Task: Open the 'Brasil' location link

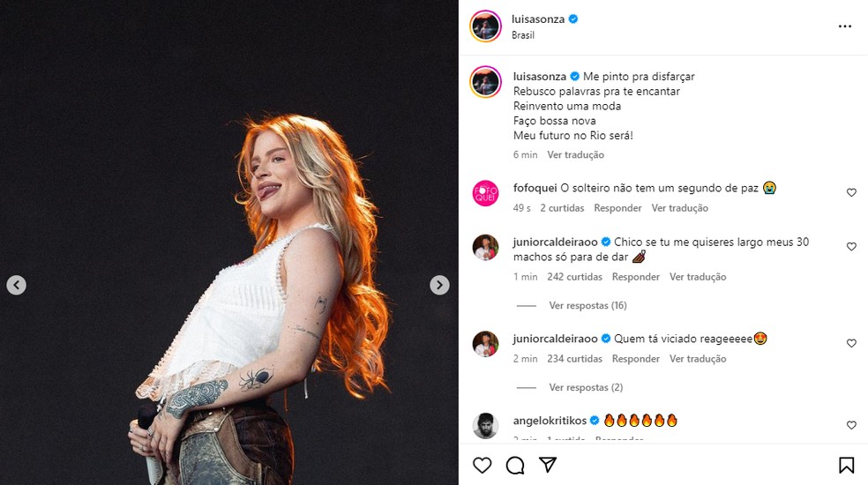Action: (523, 35)
